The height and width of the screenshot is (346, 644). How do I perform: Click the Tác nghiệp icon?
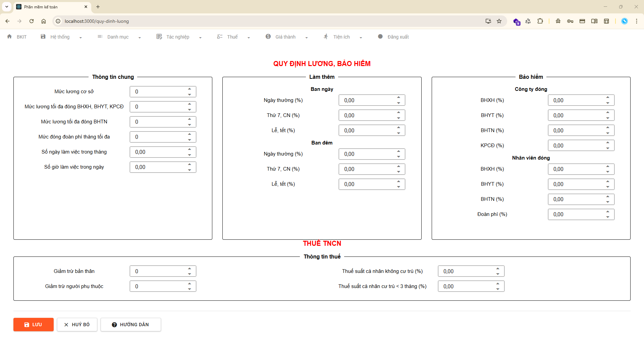[x=159, y=37]
